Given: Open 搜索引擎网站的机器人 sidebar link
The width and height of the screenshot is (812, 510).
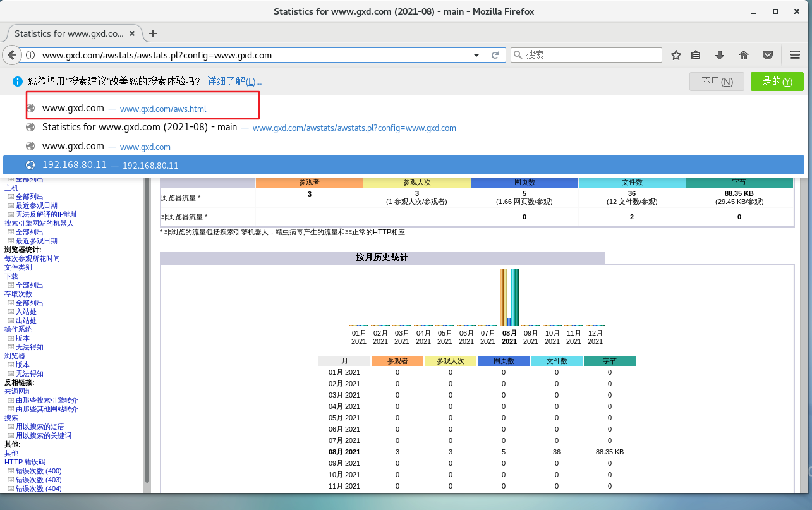Looking at the screenshot, I should pyautogui.click(x=39, y=223).
